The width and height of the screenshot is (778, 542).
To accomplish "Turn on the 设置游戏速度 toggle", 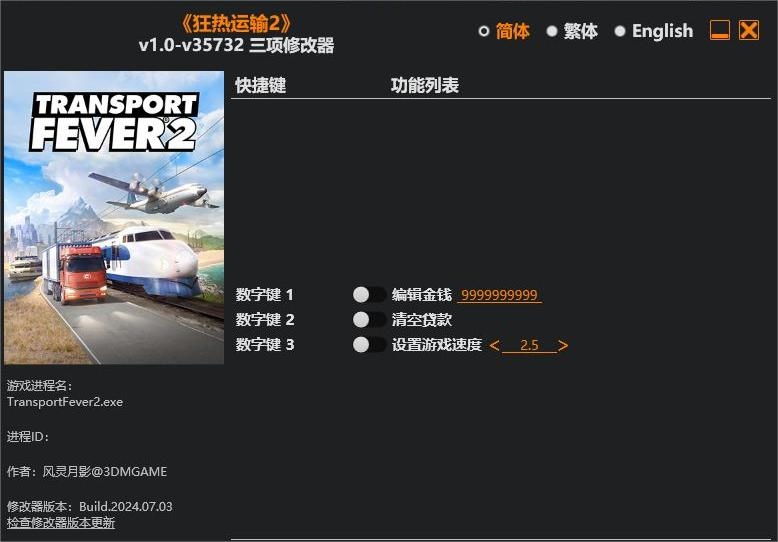I will click(369, 344).
